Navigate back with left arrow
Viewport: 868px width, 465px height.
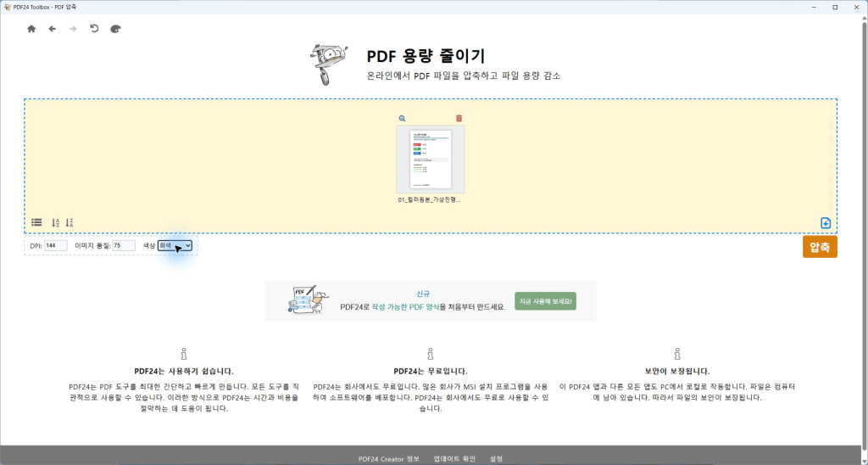(52, 29)
